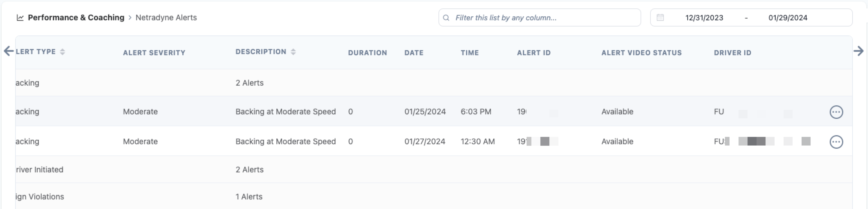Click the Alert Video Status column header
Viewport: 868px width, 209px height.
(x=641, y=53)
